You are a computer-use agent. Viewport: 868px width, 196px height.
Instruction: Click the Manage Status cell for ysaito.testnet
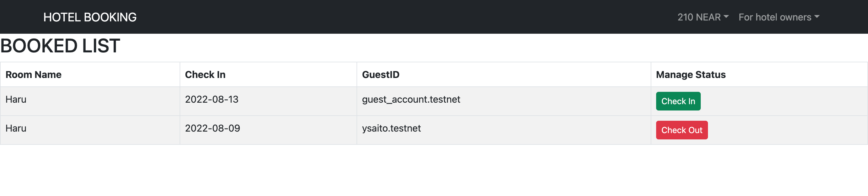coord(759,130)
